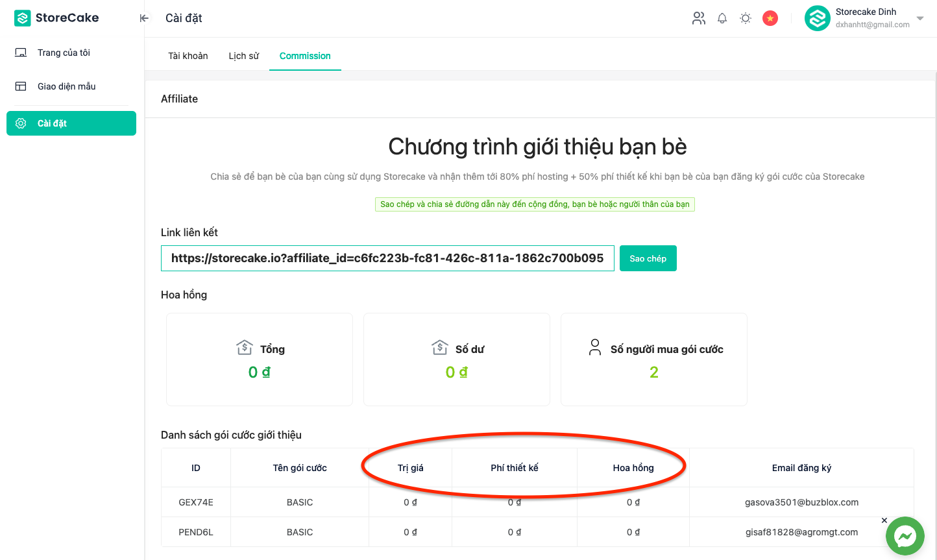The width and height of the screenshot is (937, 560).
Task: Expand the account dropdown arrow
Action: (920, 18)
